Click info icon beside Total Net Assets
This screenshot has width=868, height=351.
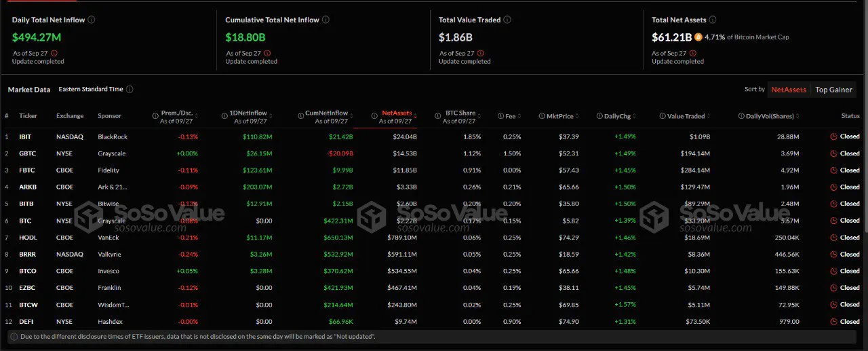point(713,20)
